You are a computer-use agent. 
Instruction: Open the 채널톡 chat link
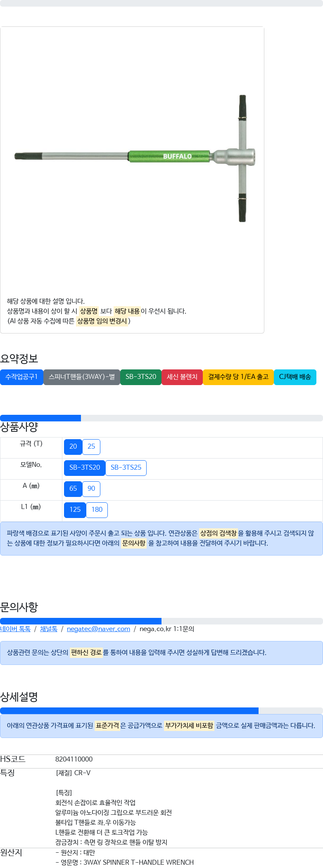[49, 629]
